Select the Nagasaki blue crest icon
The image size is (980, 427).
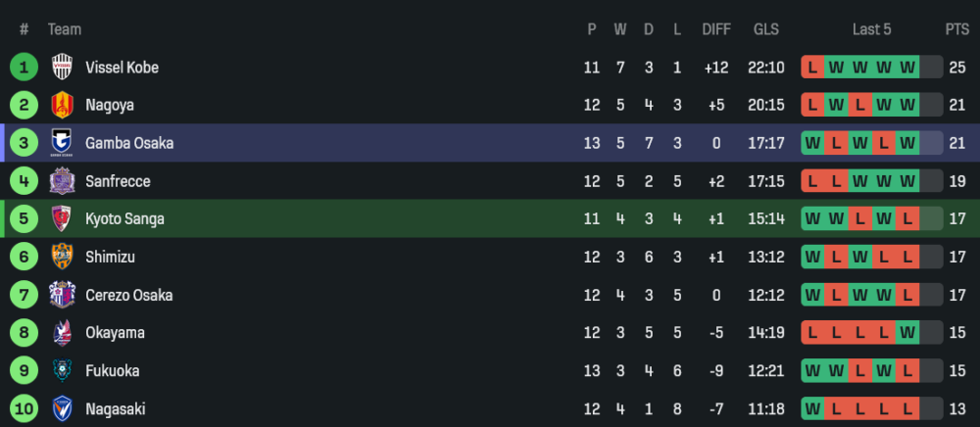(62, 408)
